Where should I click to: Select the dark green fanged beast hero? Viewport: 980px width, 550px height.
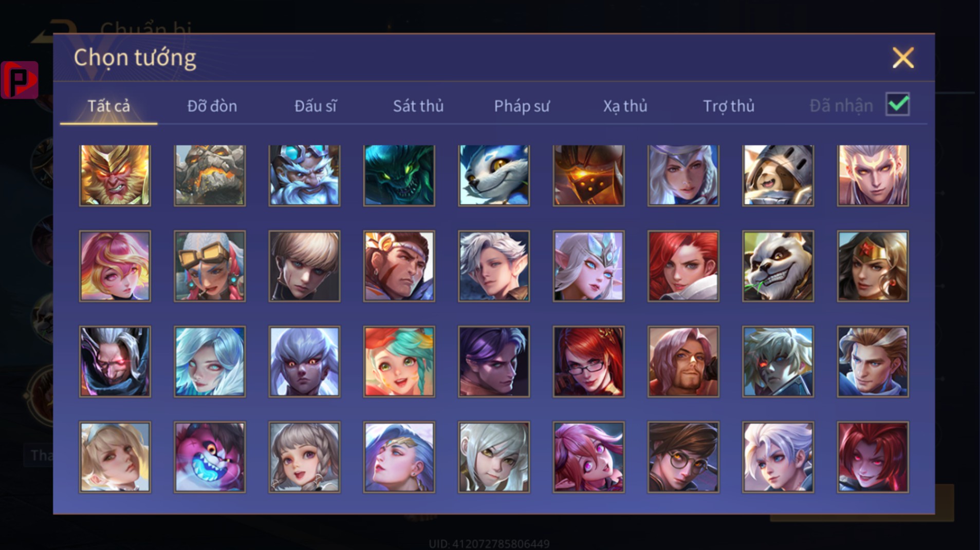399,176
